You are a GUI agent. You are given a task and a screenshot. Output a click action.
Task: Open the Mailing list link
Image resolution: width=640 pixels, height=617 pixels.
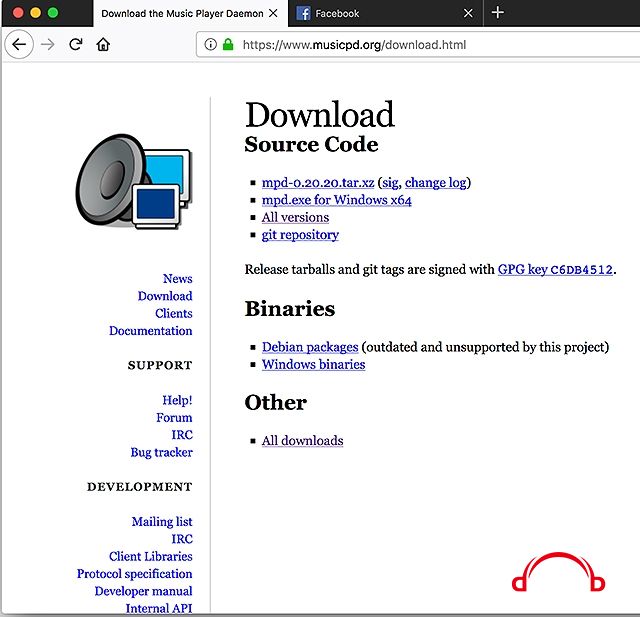pos(162,522)
